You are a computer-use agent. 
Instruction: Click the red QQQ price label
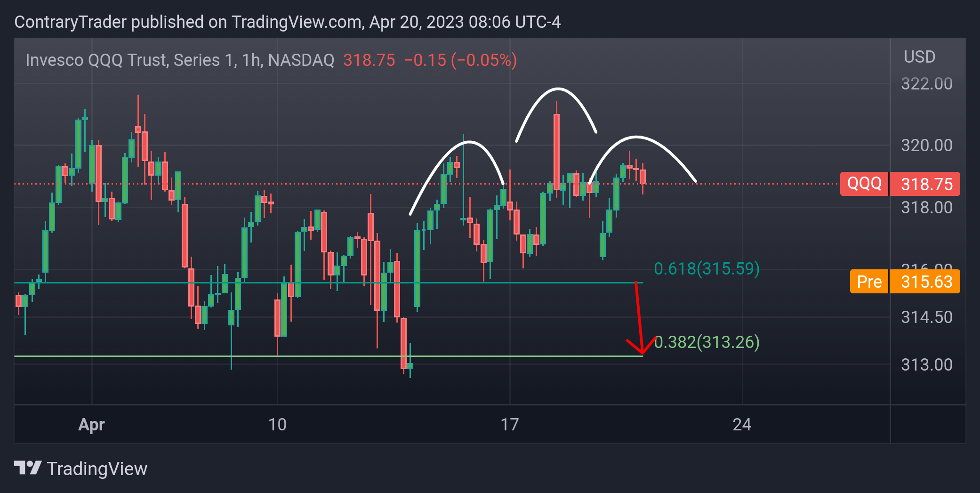[x=864, y=184]
